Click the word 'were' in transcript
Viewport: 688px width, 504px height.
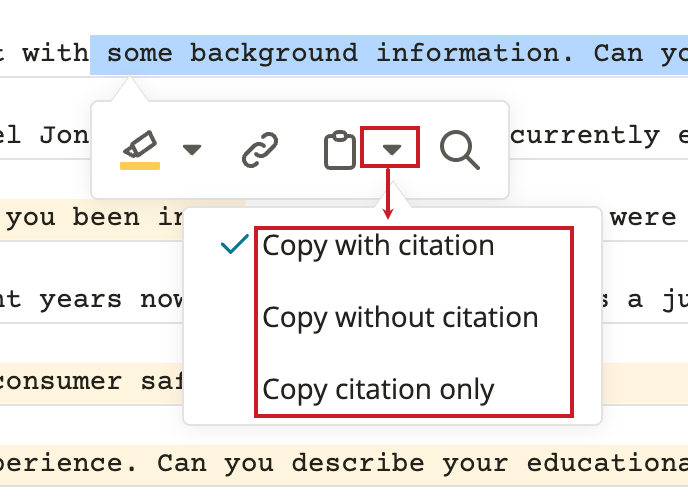[643, 217]
